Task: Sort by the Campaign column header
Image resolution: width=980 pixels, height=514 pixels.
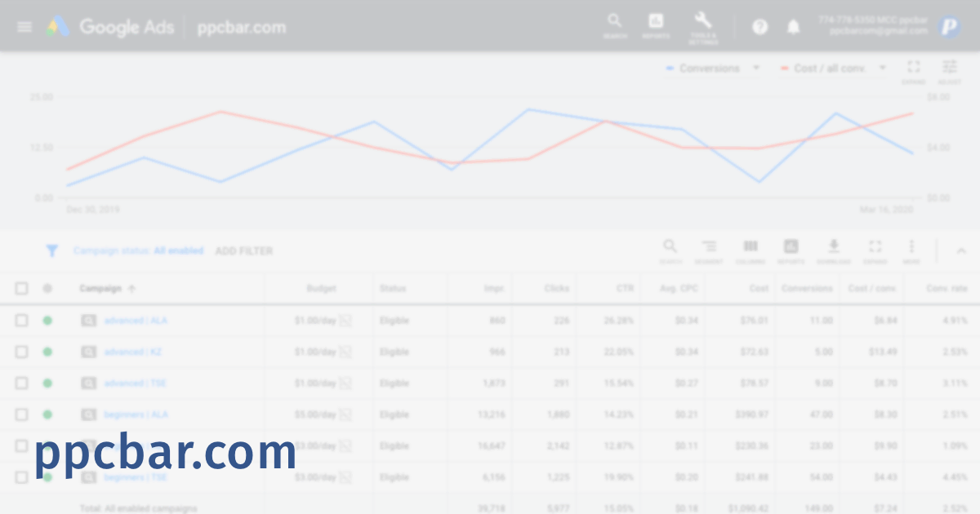Action: 108,288
